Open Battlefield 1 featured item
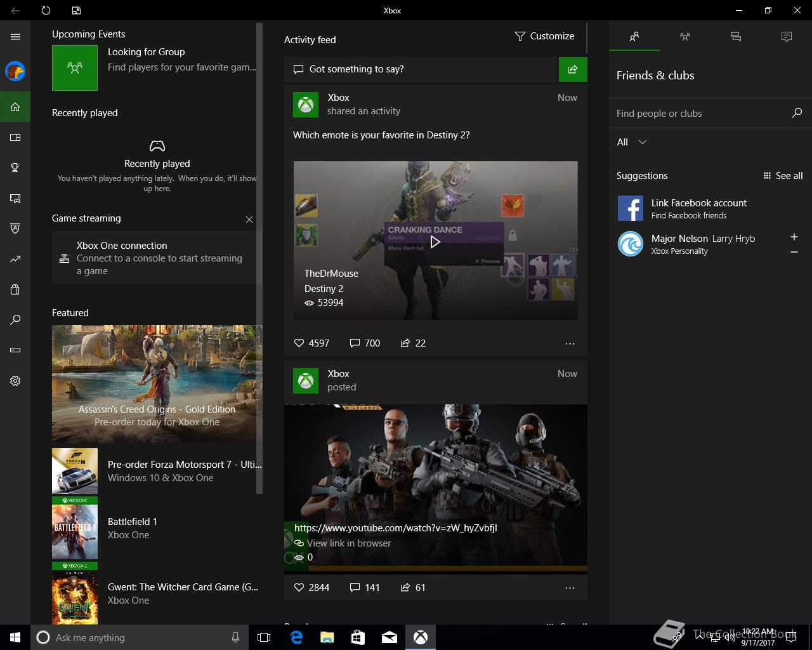 (x=157, y=528)
